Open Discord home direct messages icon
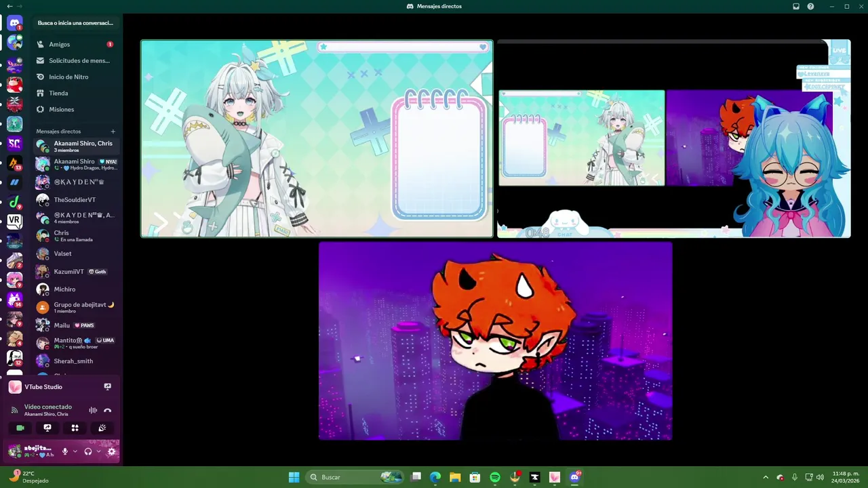The height and width of the screenshot is (488, 868). click(x=14, y=23)
